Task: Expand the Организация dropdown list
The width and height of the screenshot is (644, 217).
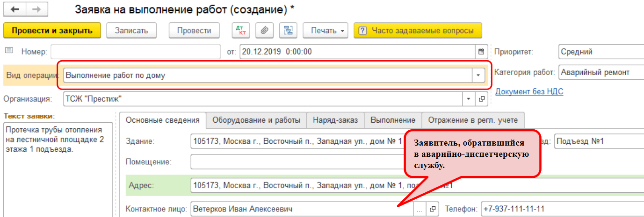Action: (469, 99)
